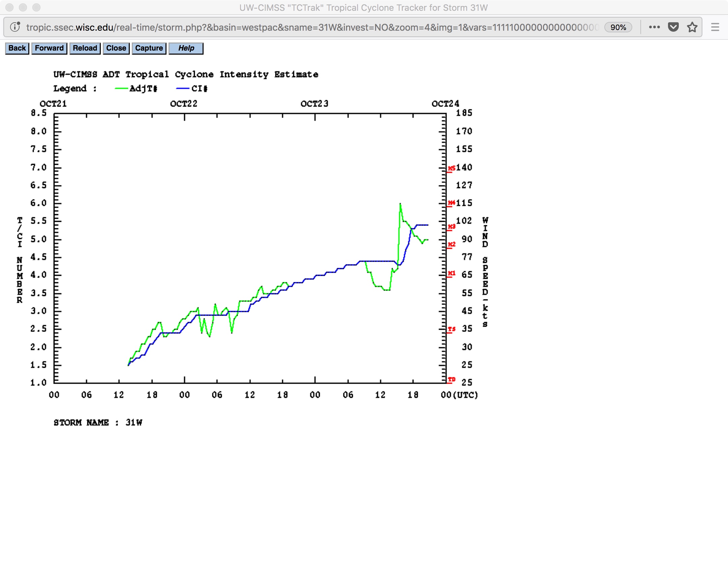Image resolution: width=728 pixels, height=586 pixels.
Task: Click the Reload button
Action: click(x=85, y=48)
